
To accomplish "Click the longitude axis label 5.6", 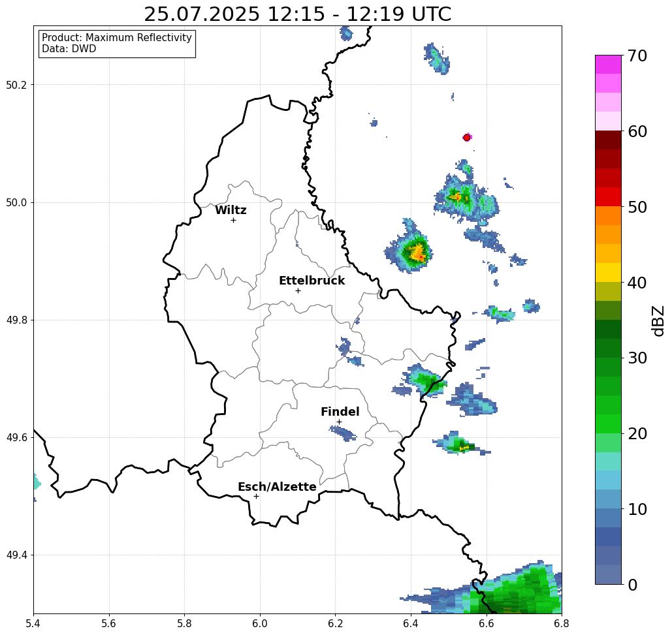I will 109,623.
